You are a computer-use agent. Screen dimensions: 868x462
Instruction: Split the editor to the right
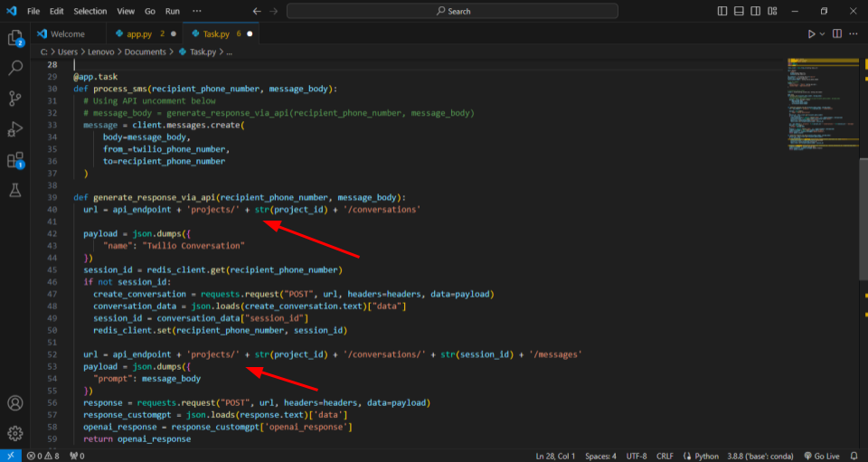point(836,33)
